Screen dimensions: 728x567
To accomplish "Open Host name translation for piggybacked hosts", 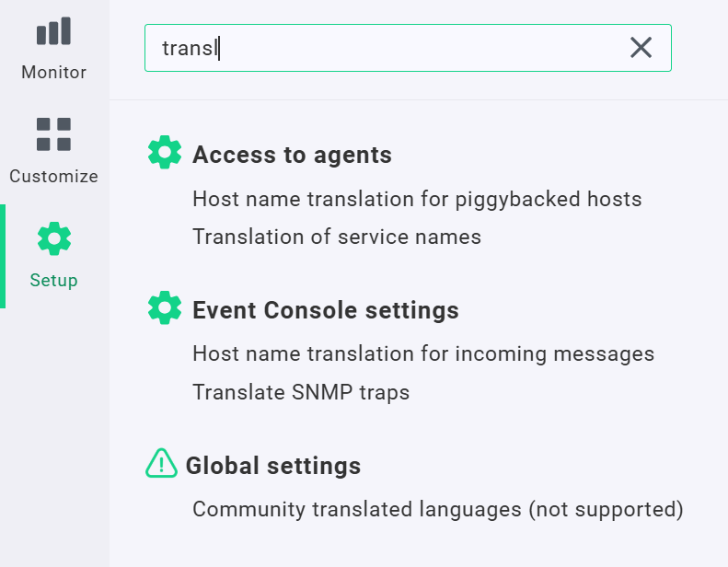I will click(417, 199).
